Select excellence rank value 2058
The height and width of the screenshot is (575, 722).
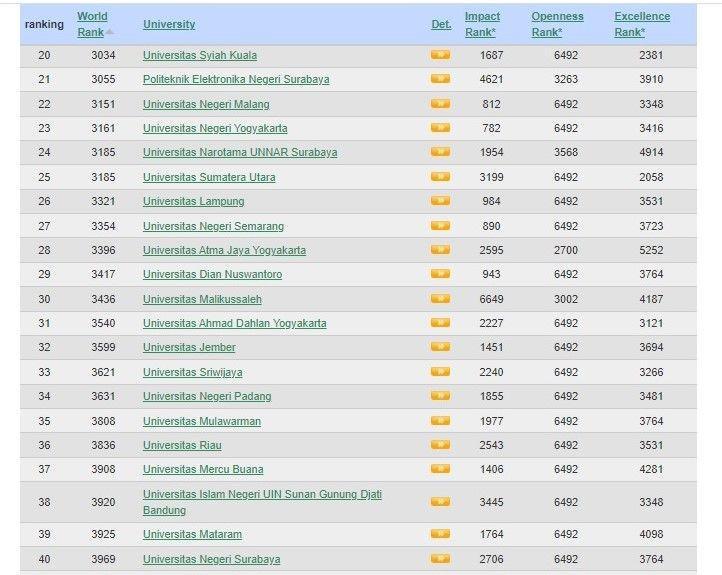[651, 177]
